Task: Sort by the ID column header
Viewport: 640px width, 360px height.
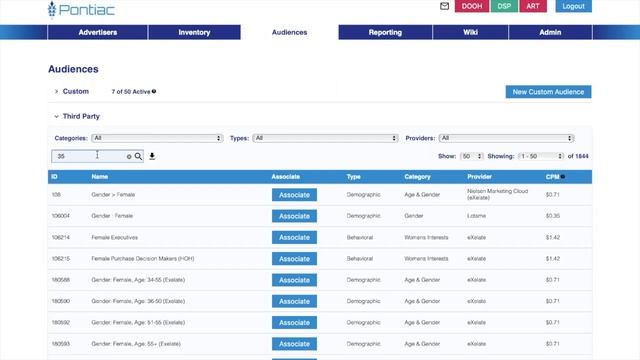Action: coord(54,177)
